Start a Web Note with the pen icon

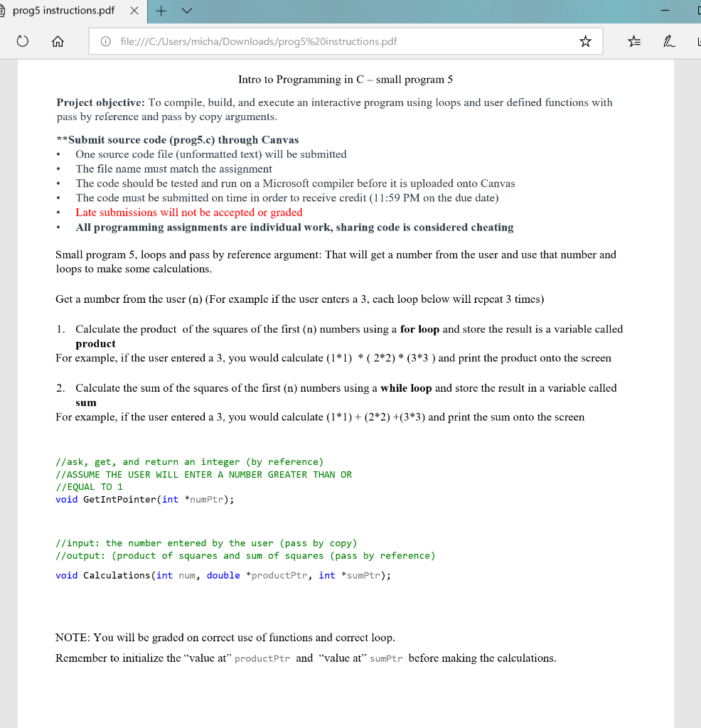668,42
